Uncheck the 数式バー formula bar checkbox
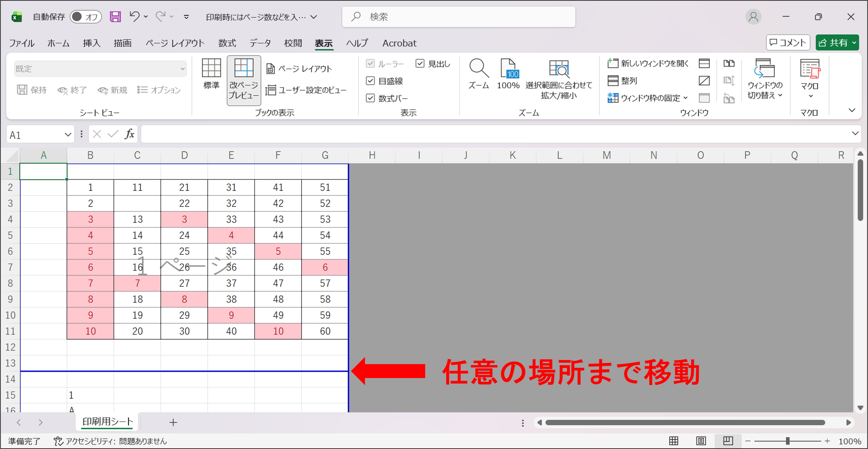Viewport: 868px width, 449px height. [x=370, y=98]
